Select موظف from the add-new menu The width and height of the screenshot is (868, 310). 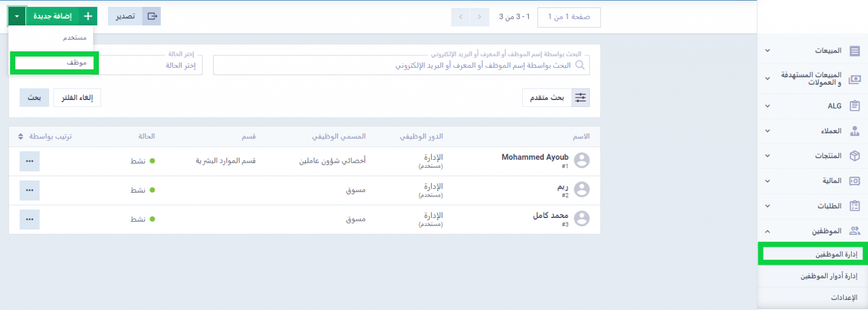(54, 63)
